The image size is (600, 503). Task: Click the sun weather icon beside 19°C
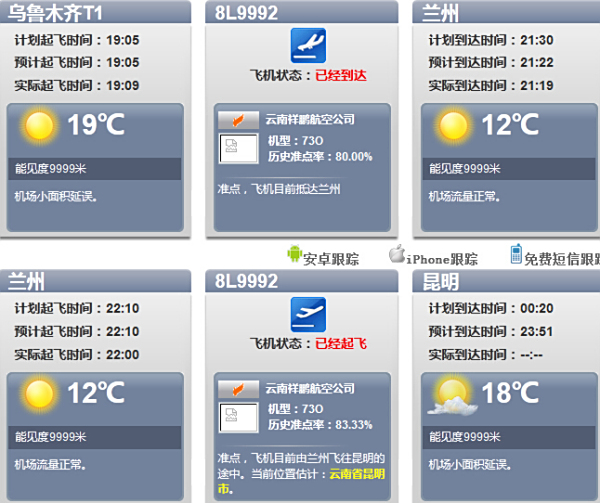39,125
